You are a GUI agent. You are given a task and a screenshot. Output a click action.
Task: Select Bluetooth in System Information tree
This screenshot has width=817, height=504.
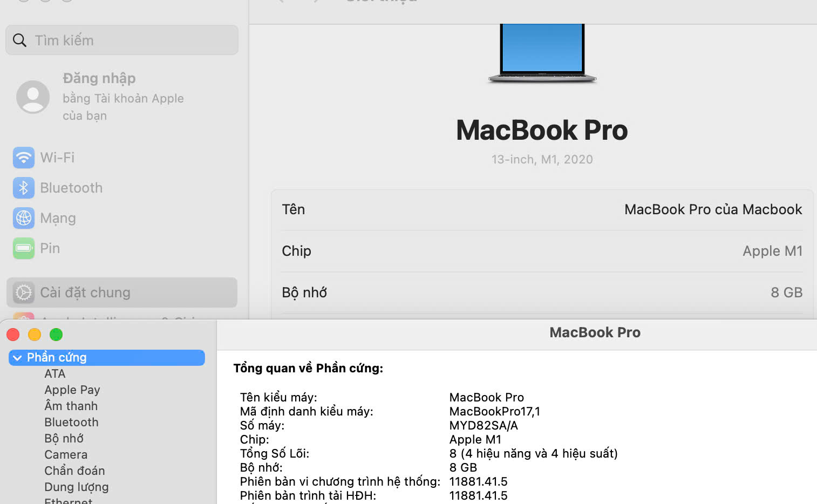tap(71, 422)
